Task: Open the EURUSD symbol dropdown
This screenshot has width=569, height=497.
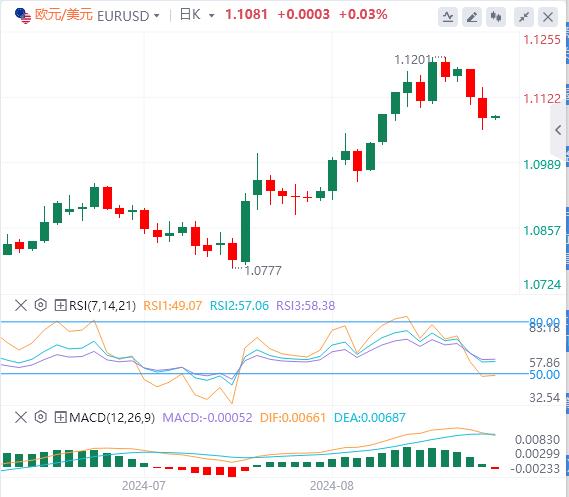Action: click(157, 16)
